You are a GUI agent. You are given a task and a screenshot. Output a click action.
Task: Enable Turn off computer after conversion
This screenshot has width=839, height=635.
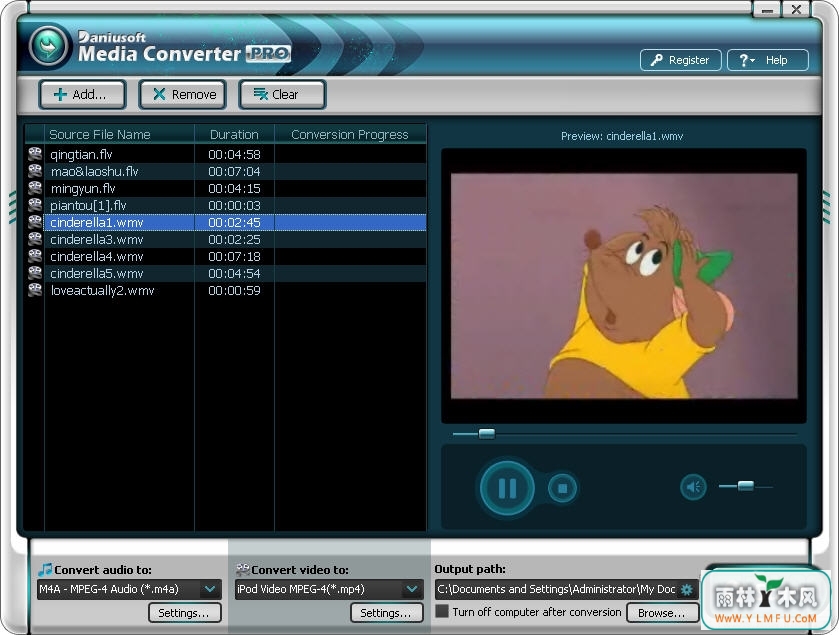(442, 611)
